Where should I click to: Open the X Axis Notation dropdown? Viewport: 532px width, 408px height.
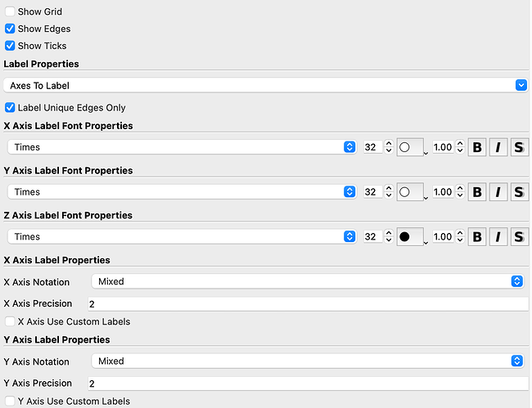pos(307,281)
